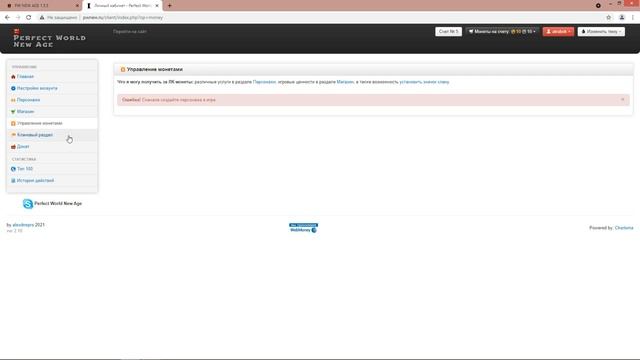This screenshot has width=640, height=360.
Task: Go back with the browser back arrow
Action: pos(7,18)
